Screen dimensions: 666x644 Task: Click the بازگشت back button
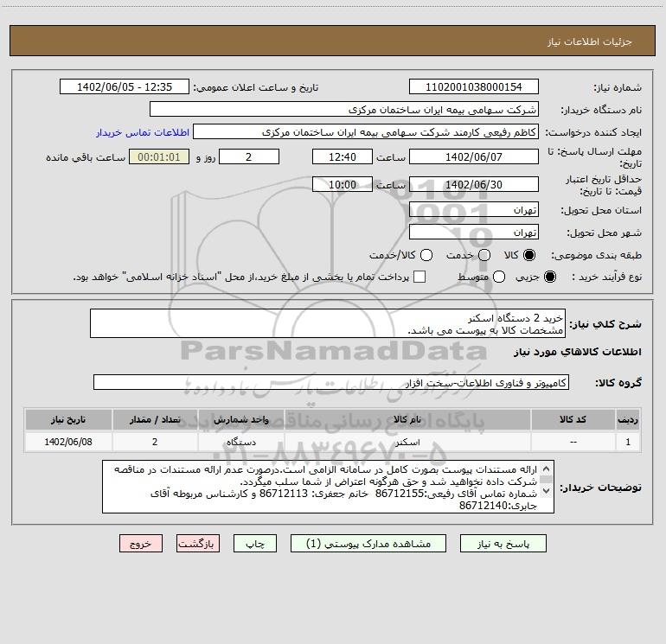198,544
